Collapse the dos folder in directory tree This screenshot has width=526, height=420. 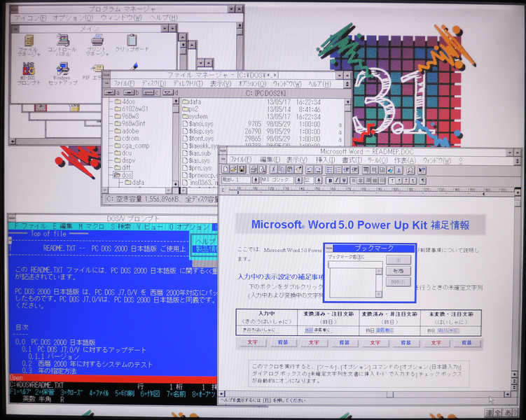pyautogui.click(x=123, y=175)
